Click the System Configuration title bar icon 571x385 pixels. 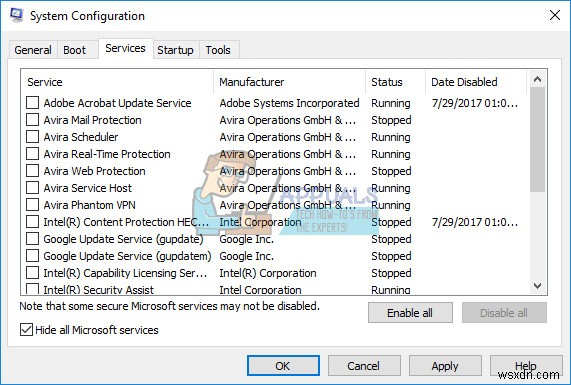16,15
